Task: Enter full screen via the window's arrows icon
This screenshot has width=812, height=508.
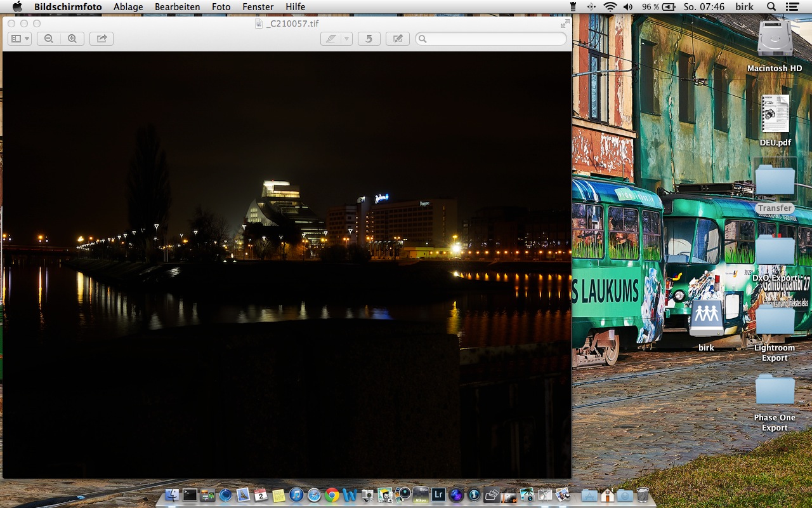Action: 565,23
